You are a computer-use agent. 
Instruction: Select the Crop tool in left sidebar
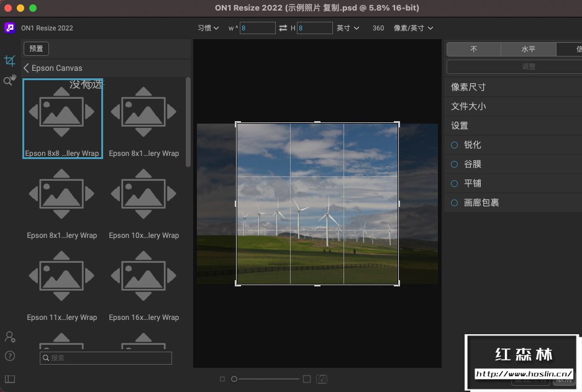pyautogui.click(x=9, y=60)
